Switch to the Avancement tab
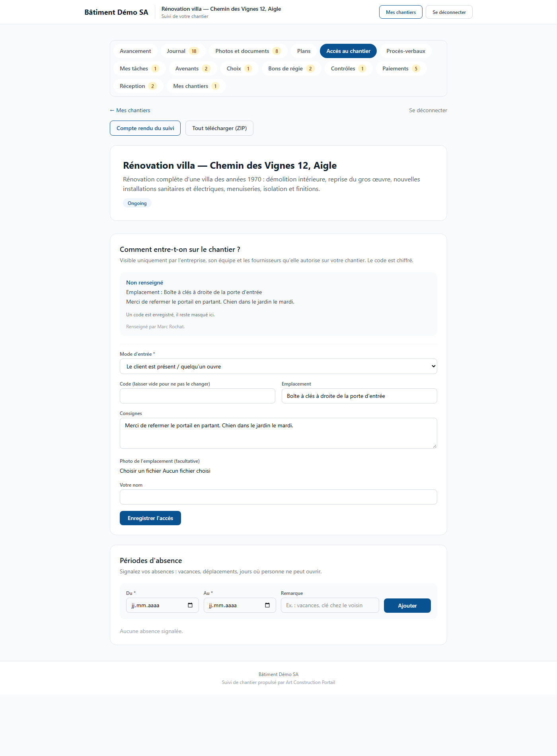557x756 pixels. (x=135, y=51)
